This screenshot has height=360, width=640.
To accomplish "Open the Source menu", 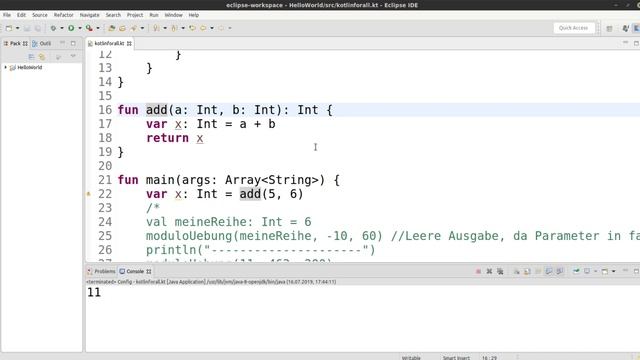I will [x=40, y=15].
